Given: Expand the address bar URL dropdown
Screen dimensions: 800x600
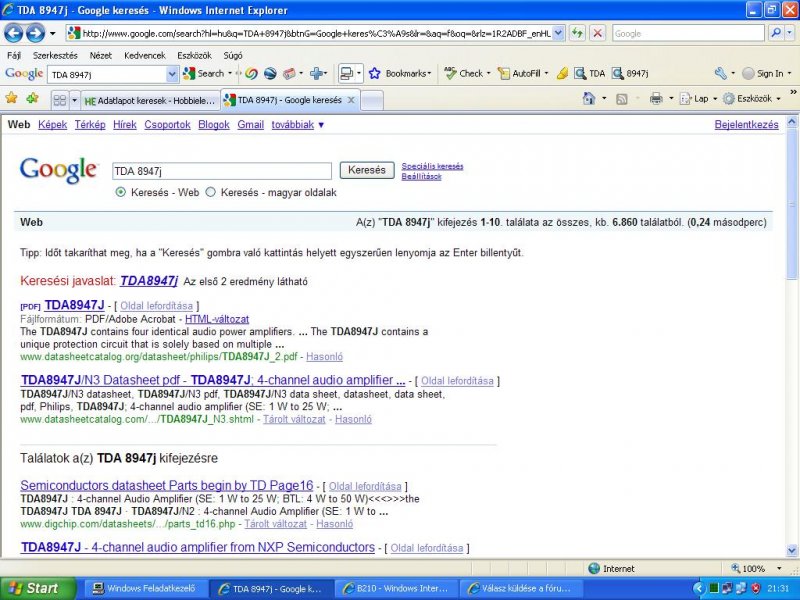Looking at the screenshot, I should 559,34.
